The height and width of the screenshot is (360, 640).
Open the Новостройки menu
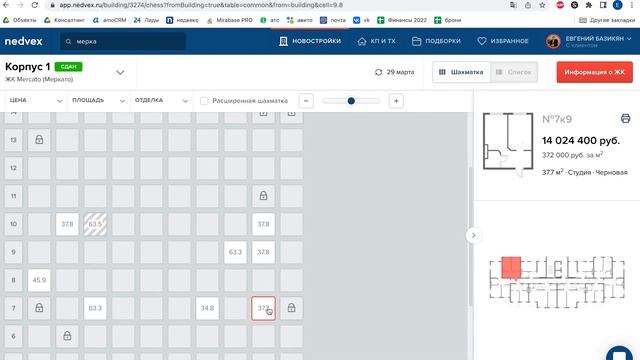pos(310,41)
